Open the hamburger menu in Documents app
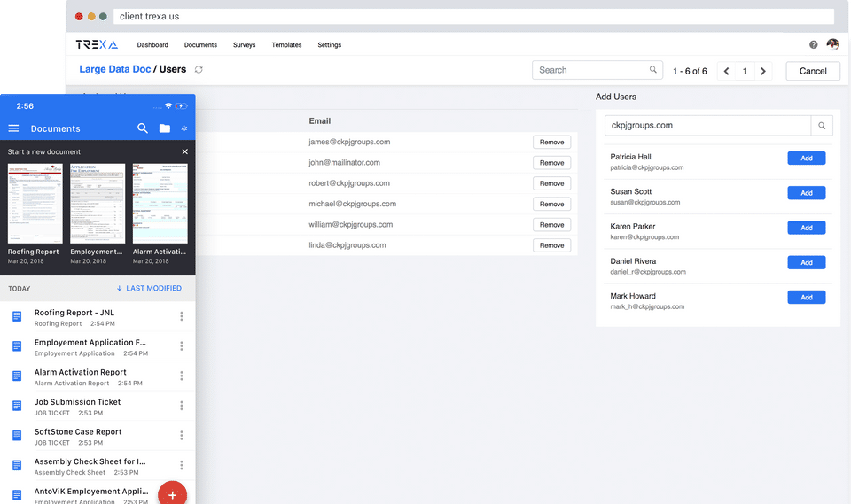 pyautogui.click(x=13, y=128)
